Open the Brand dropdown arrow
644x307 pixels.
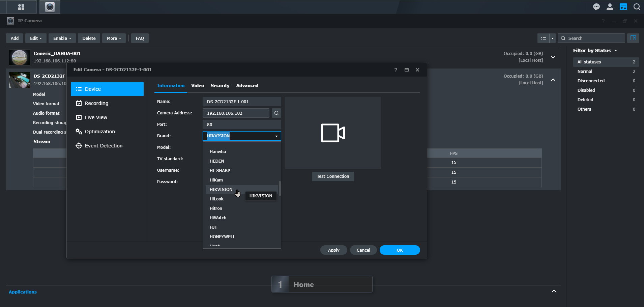(276, 136)
